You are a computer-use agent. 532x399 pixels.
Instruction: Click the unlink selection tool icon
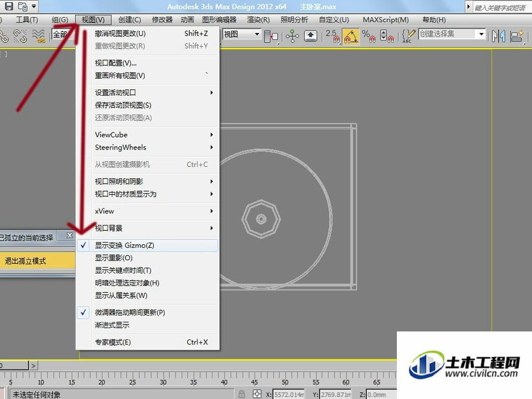point(20,35)
